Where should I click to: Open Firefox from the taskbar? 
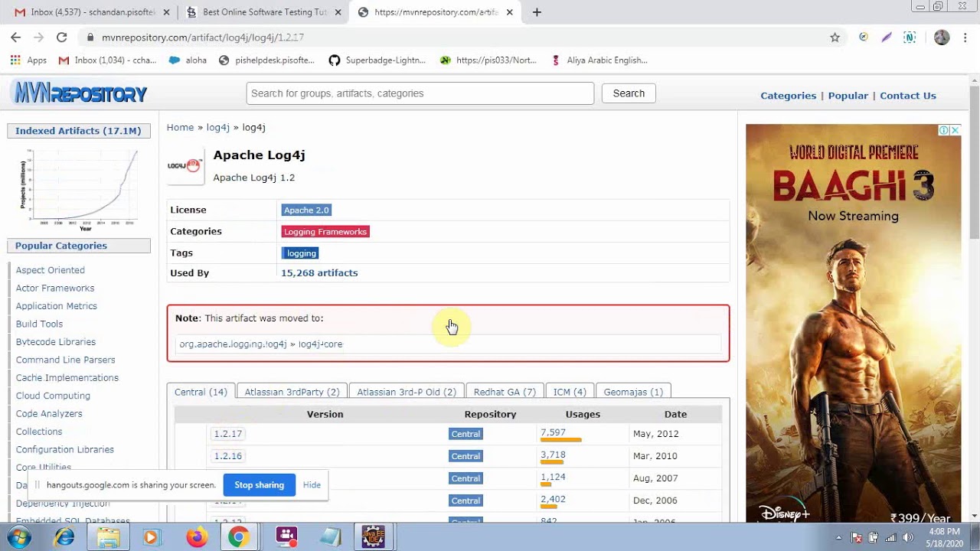(197, 537)
